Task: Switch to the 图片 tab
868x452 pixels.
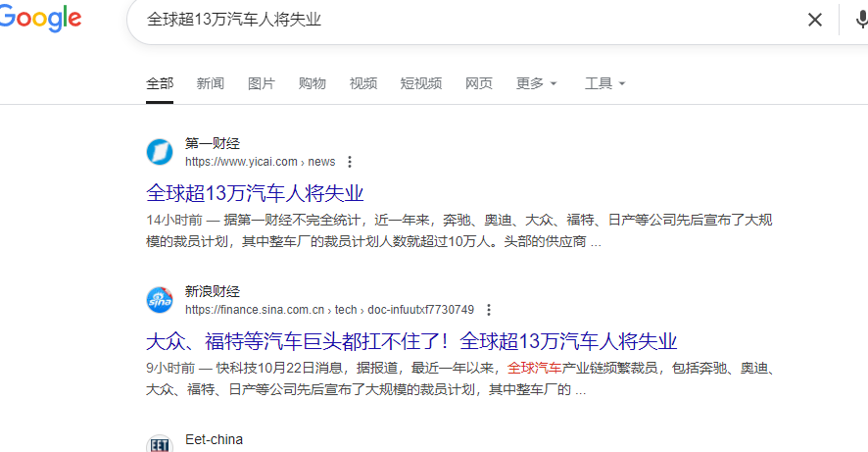Action: point(262,83)
